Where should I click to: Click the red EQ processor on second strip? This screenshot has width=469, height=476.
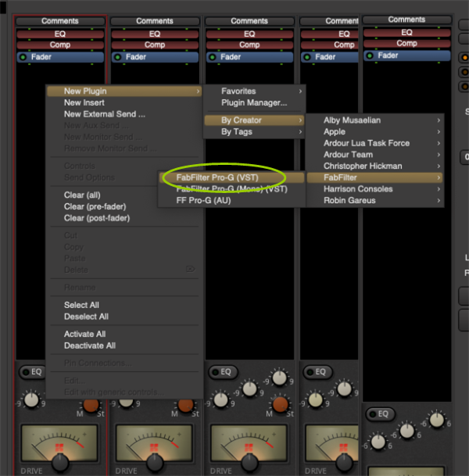[x=155, y=34]
